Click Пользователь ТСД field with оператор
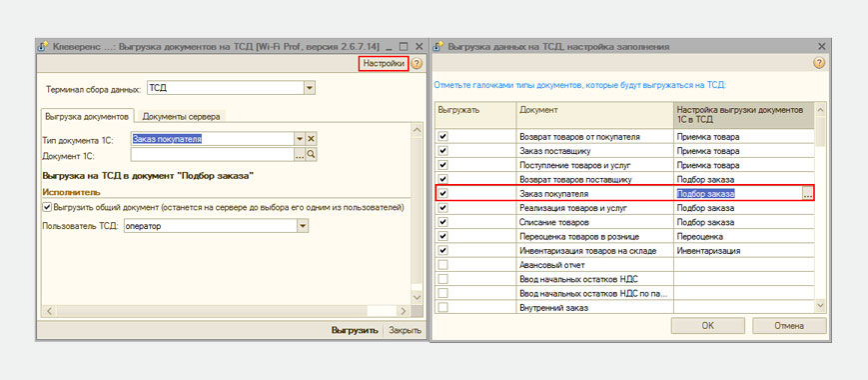 point(211,226)
